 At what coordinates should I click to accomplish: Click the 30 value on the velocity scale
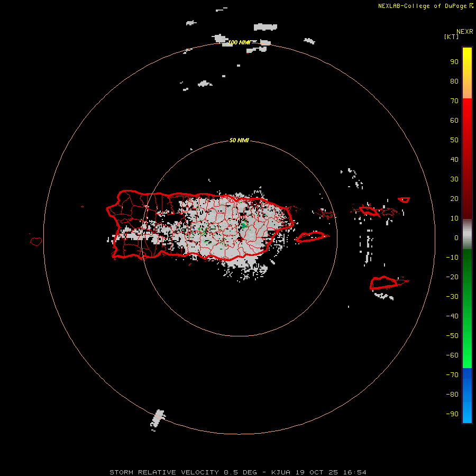pos(454,179)
